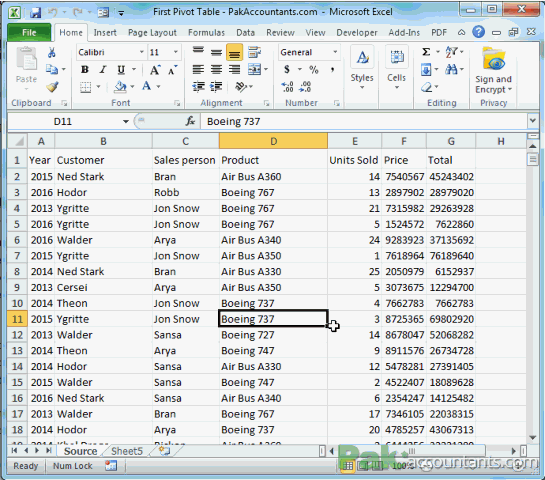The height and width of the screenshot is (480, 545).
Task: Click Sort and Filter icon
Action: coord(452,52)
